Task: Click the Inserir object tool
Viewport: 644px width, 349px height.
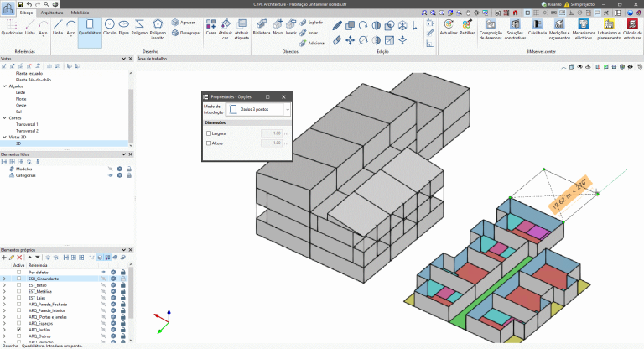Action: 291,27
